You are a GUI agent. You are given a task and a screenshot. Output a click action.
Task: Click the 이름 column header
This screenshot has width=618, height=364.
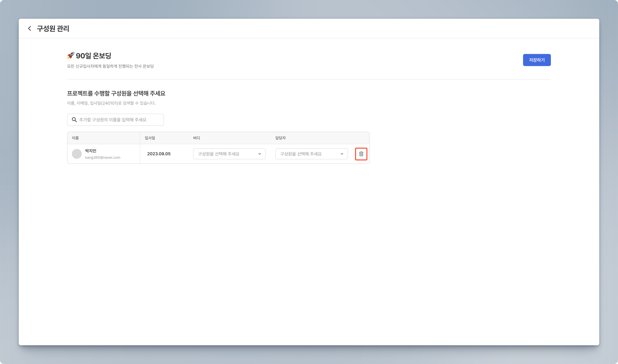75,138
